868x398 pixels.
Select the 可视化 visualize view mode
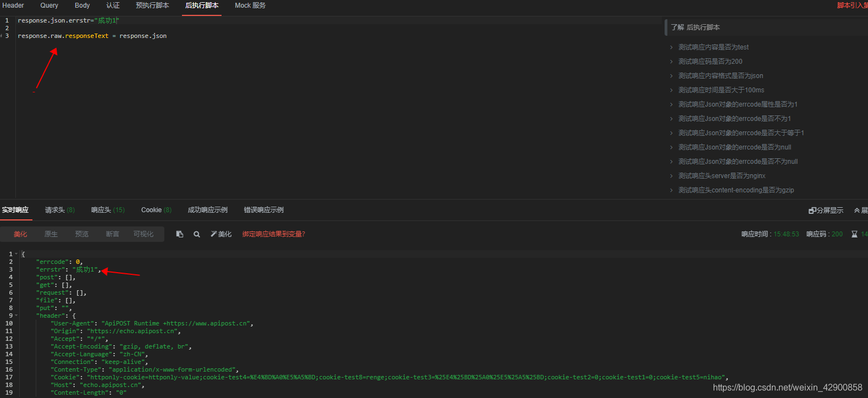pos(143,234)
